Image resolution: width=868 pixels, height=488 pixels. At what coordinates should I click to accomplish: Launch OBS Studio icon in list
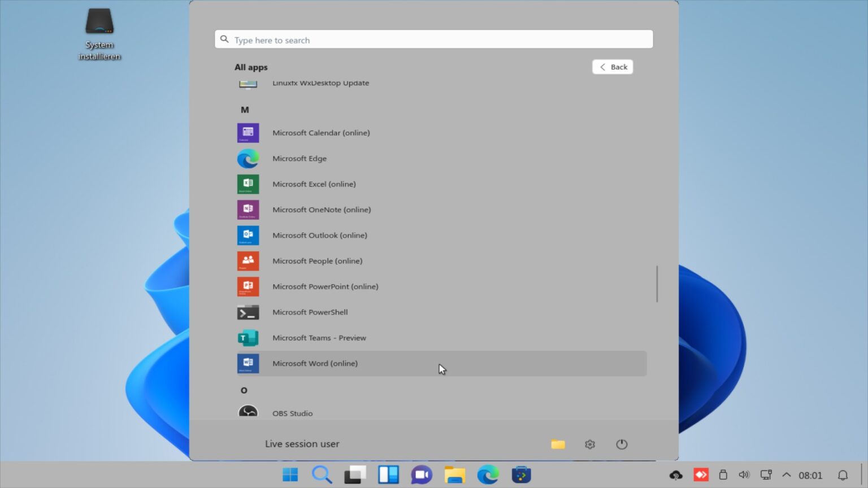coord(248,412)
